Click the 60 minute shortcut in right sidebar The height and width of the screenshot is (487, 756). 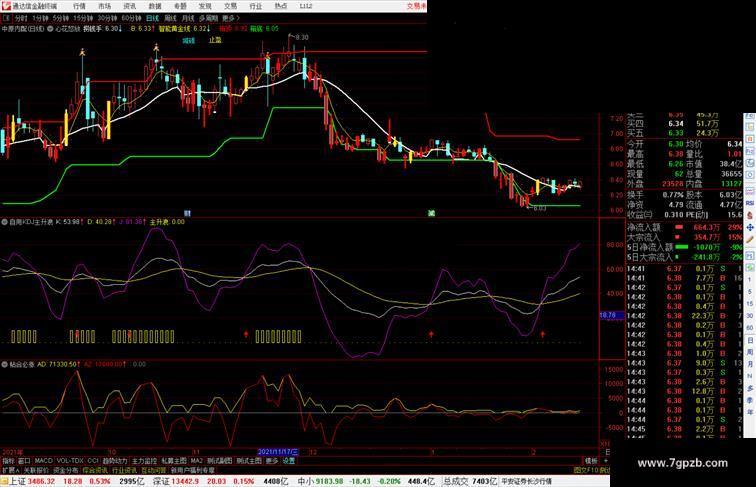(750, 328)
